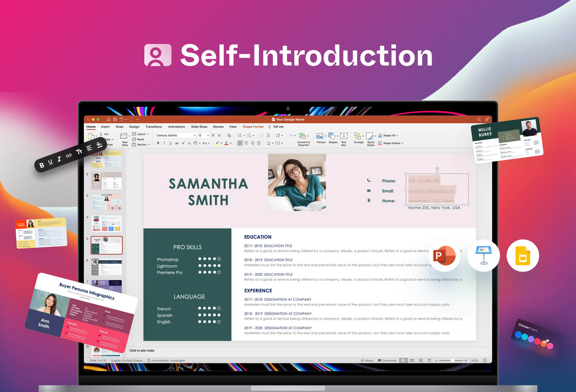Screen dimensions: 576x392
Task: Toggle bold formatting
Action: point(158,143)
